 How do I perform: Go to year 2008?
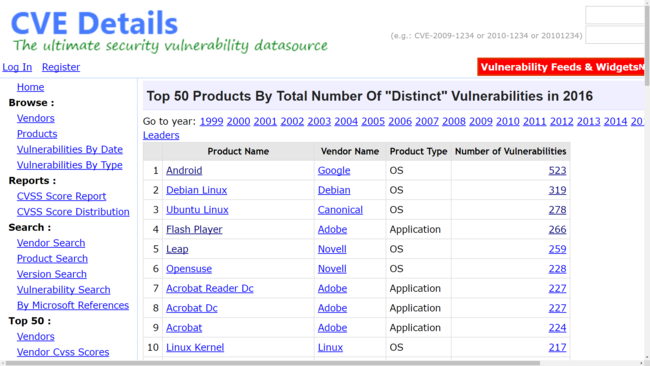pos(454,121)
